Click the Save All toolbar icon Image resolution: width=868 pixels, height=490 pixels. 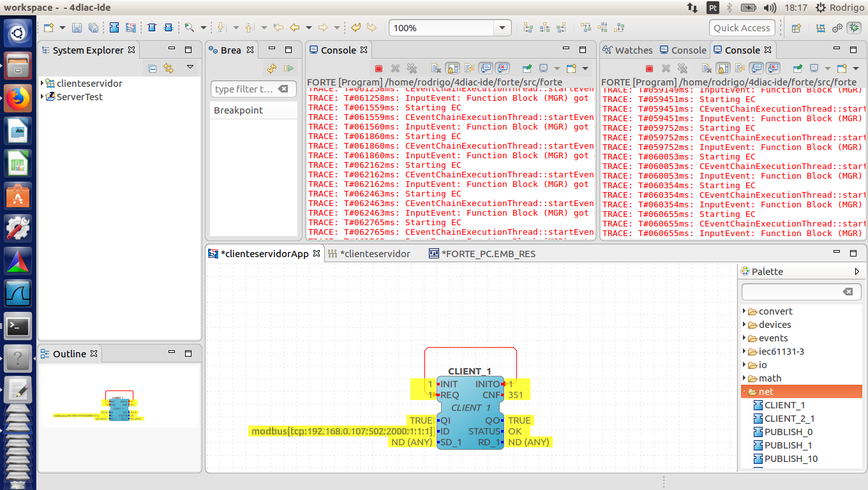[93, 28]
